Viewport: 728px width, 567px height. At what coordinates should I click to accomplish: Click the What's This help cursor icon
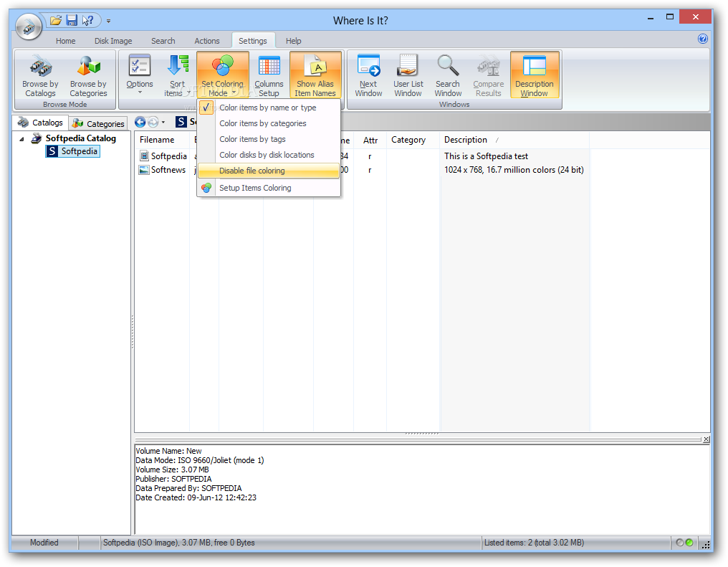(x=87, y=21)
